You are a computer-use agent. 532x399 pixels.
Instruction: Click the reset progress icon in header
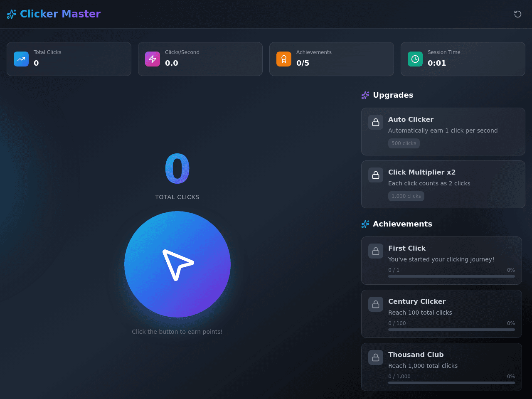(x=517, y=14)
